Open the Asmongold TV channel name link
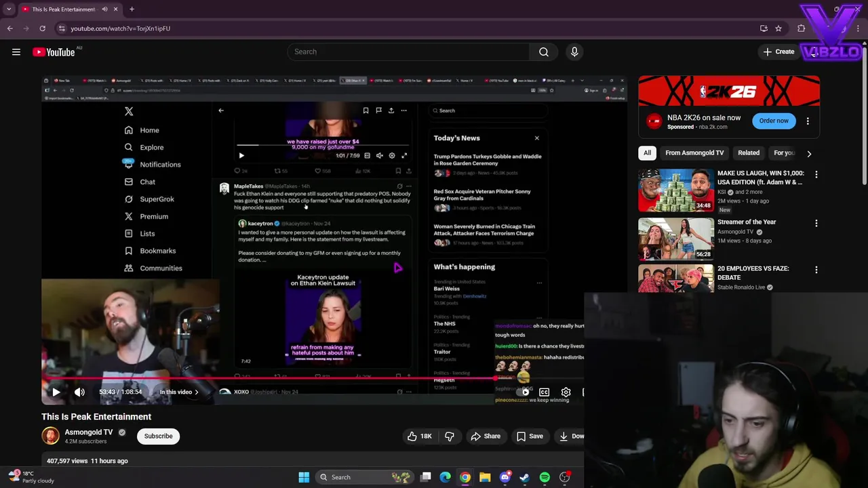This screenshot has width=868, height=488. (x=89, y=432)
